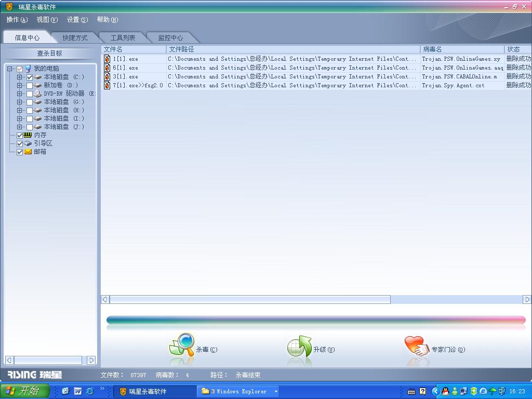Uncheck the 内存 checkbox
Viewport: 532px width, 399px height.
point(20,135)
